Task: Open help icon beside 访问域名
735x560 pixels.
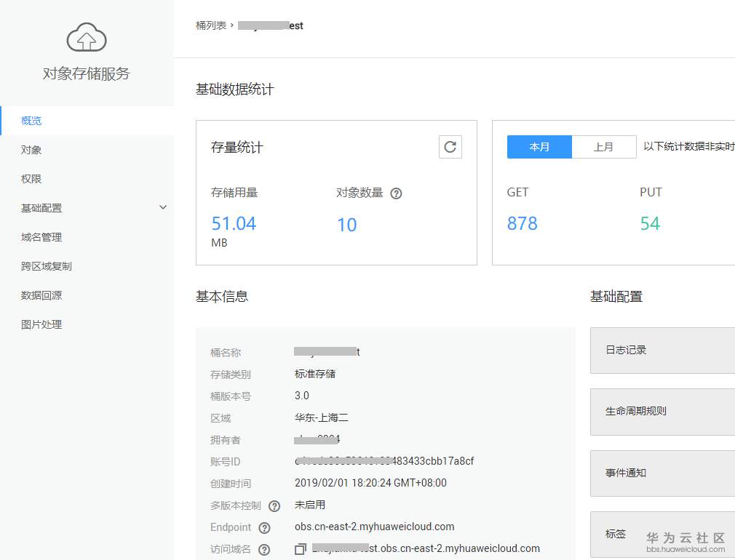Action: (x=264, y=550)
